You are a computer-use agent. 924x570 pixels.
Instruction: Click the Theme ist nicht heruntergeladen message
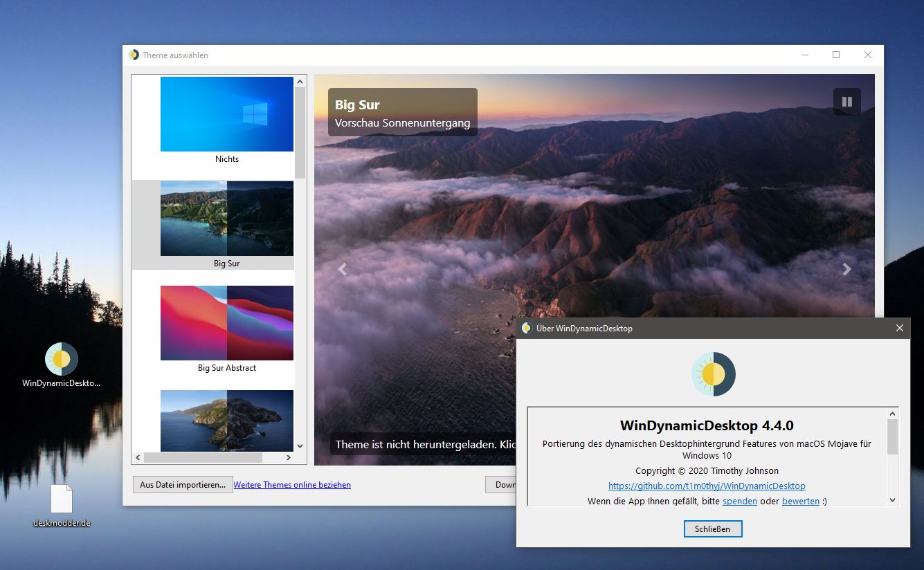(424, 444)
